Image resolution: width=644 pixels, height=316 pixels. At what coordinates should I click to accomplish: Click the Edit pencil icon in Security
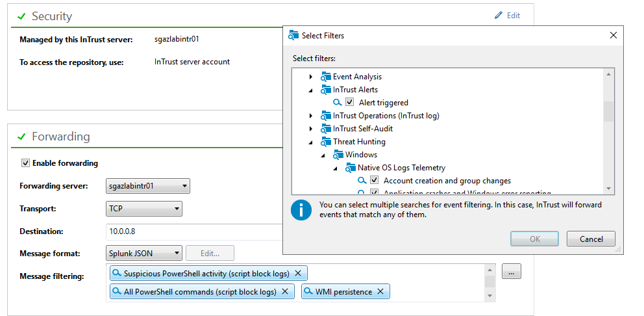[x=498, y=16]
